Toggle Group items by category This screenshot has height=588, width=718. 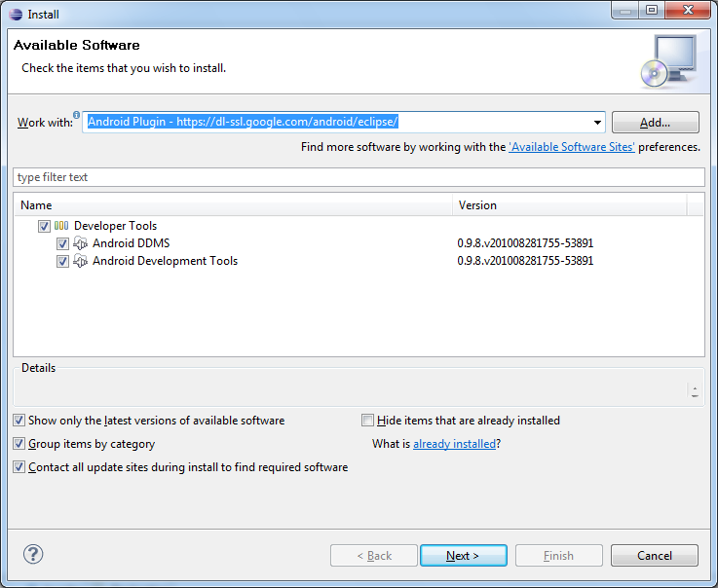point(19,443)
